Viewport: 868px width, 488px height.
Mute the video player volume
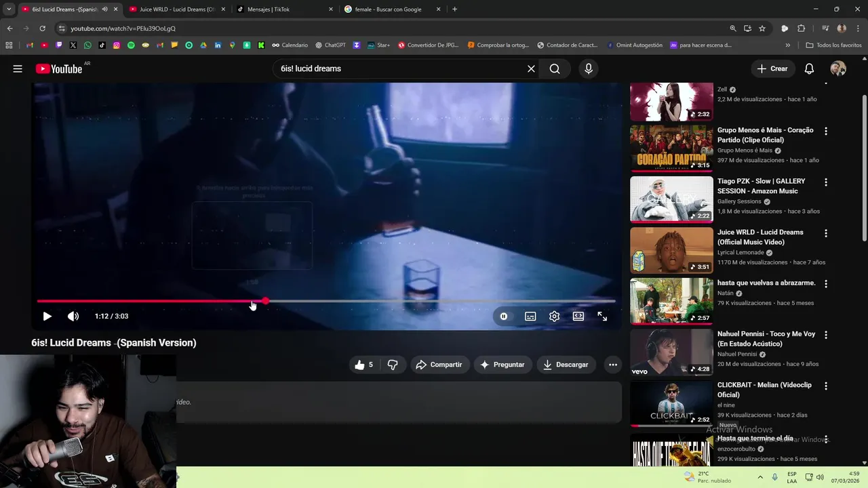pos(73,317)
